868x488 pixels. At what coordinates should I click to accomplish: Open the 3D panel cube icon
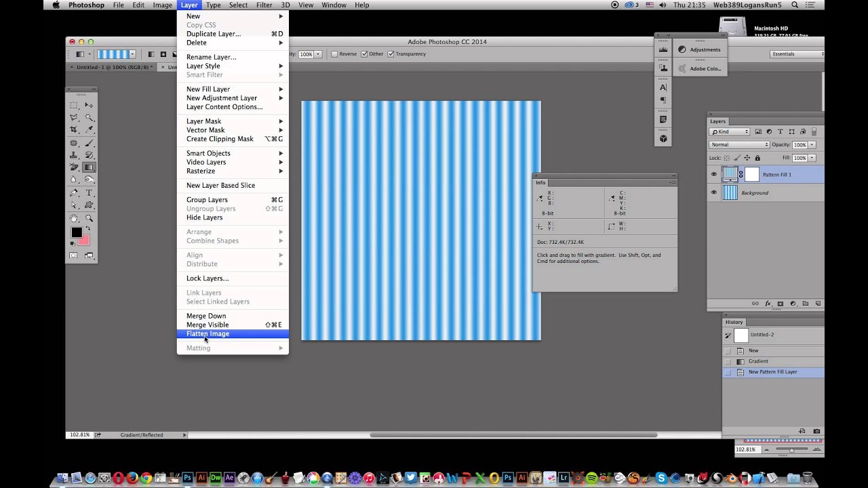pyautogui.click(x=663, y=138)
